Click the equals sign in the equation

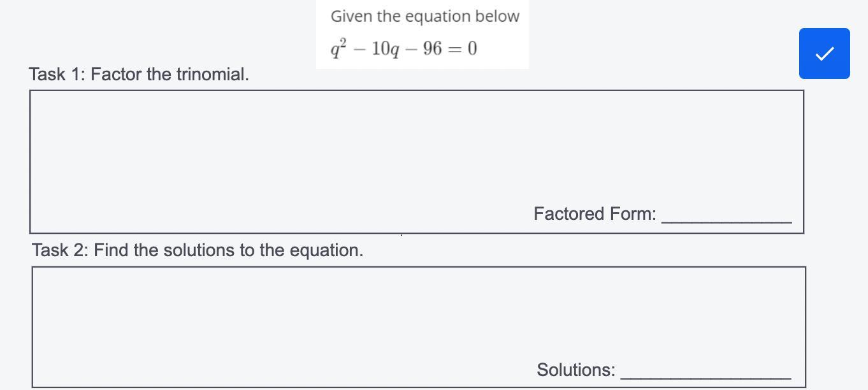(455, 49)
